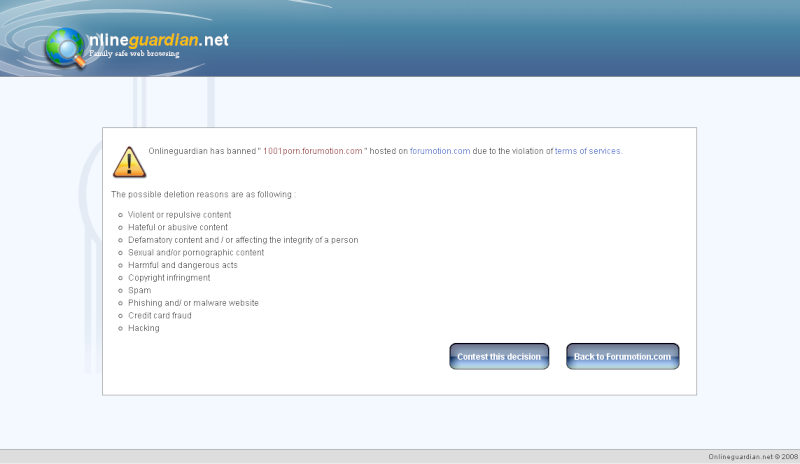Viewport: 800px width, 464px height.
Task: Click the 'Contest this decision' button
Action: (x=499, y=356)
